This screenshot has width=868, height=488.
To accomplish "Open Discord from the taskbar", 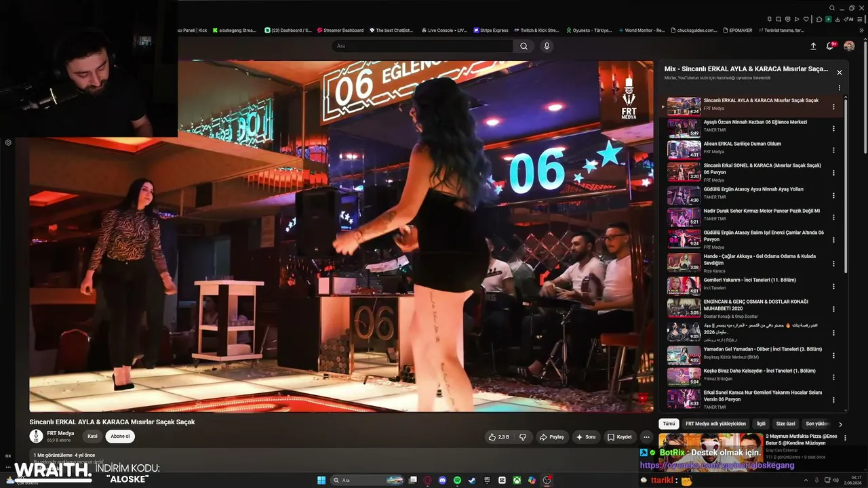I will [443, 480].
